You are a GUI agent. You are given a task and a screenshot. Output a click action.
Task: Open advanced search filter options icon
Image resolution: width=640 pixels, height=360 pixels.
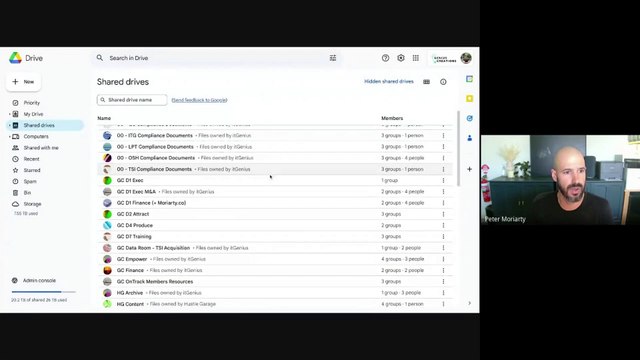333,58
